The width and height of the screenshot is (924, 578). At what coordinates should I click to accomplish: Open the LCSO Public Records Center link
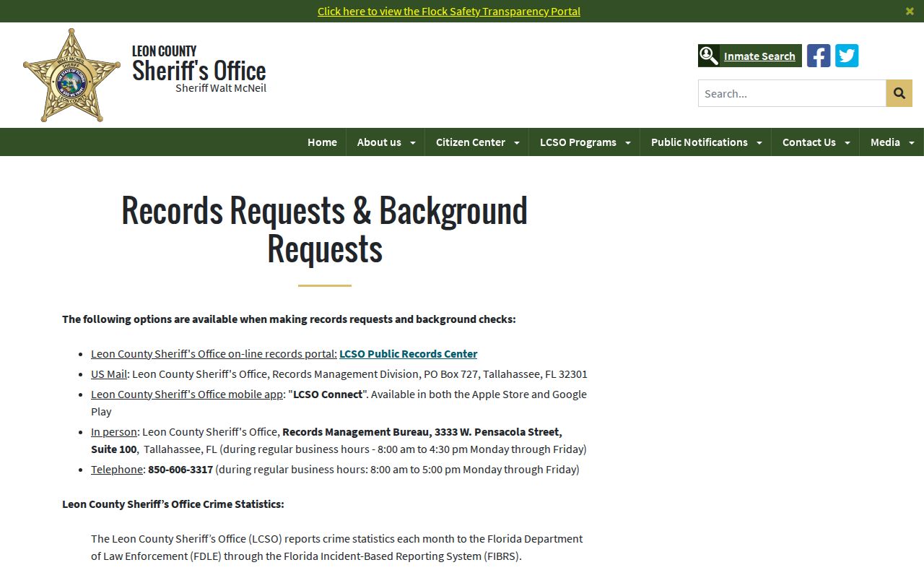409,354
